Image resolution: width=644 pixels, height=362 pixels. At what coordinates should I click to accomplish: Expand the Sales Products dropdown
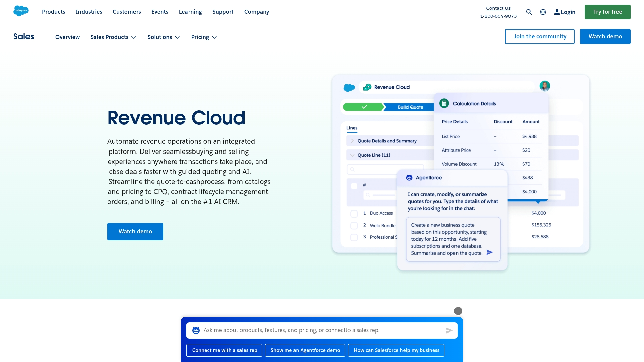pyautogui.click(x=113, y=37)
